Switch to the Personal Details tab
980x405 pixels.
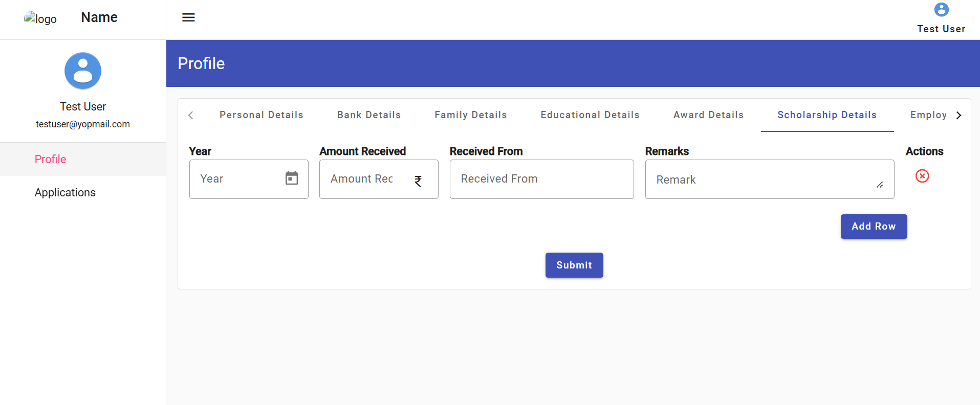point(261,115)
